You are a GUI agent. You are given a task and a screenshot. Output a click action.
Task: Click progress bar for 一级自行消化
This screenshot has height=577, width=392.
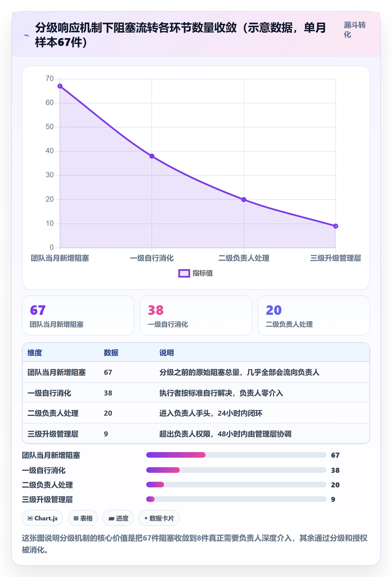click(236, 470)
